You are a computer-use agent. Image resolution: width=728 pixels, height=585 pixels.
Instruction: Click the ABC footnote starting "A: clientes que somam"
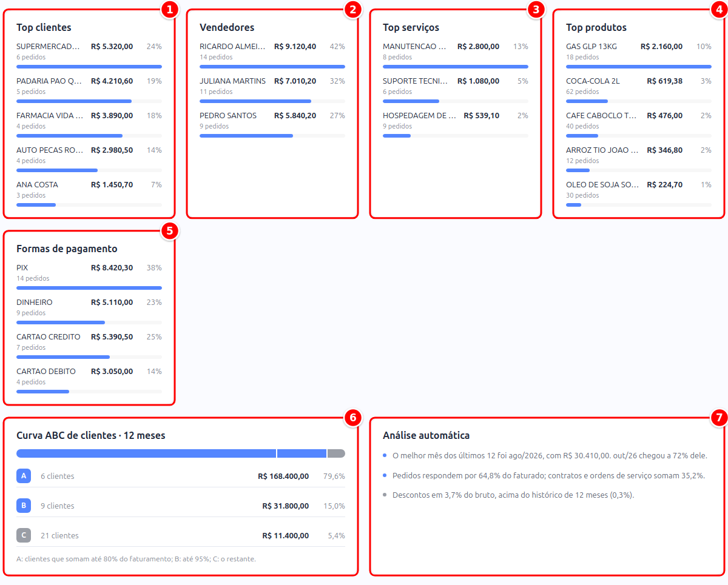pyautogui.click(x=136, y=559)
